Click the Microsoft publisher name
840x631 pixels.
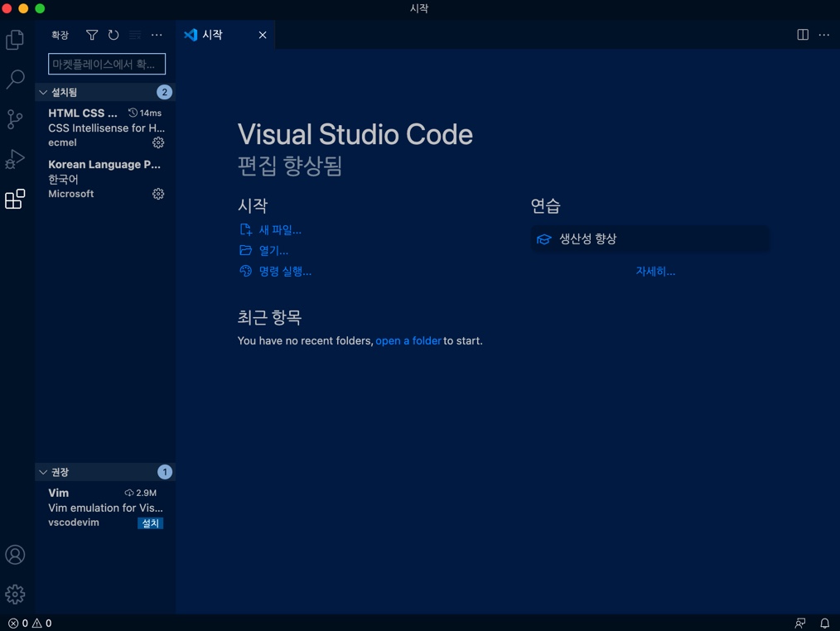tap(70, 194)
